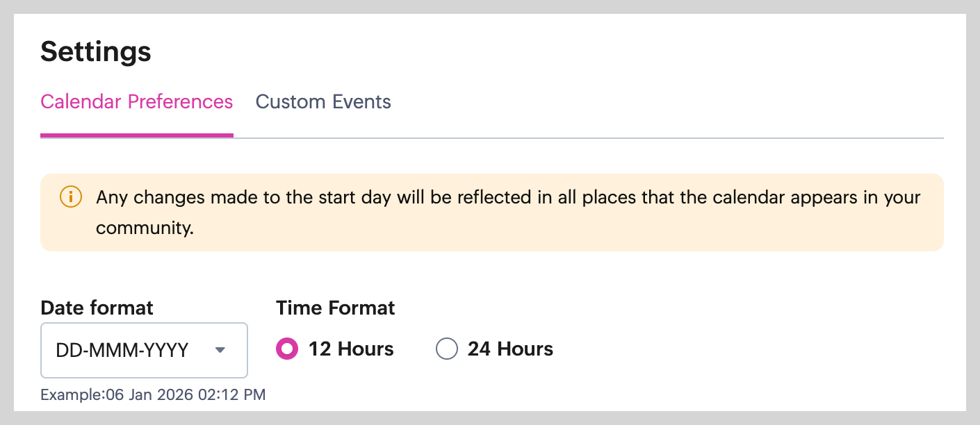Viewport: 980px width, 425px height.
Task: Click the "Date format" field label
Action: tap(97, 308)
